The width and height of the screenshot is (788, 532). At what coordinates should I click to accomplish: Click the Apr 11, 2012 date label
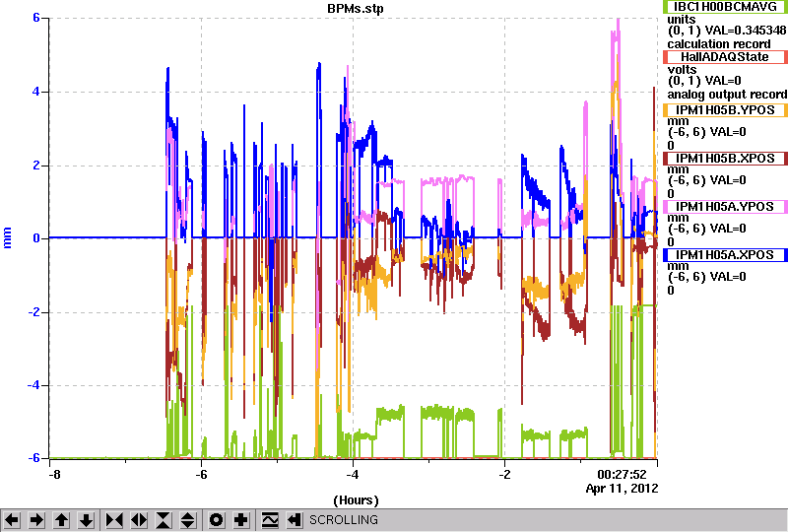[x=622, y=489]
